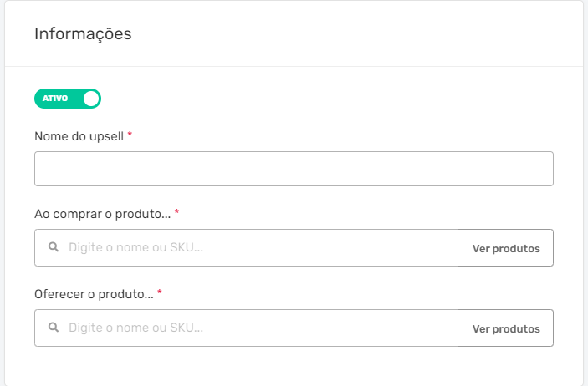Open Ver produtos for Ao comprar o produto
588x386 pixels.
505,247
